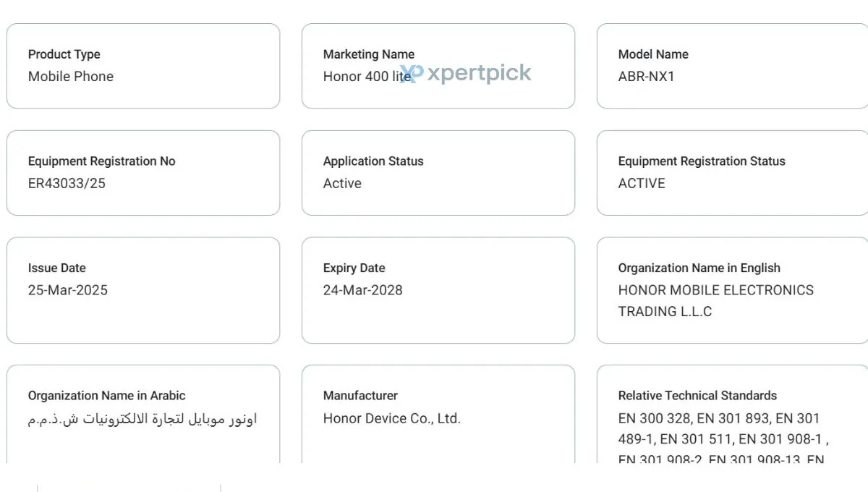Image resolution: width=868 pixels, height=492 pixels.
Task: Click the Issue Date 25-Mar-2025 value
Action: 68,290
